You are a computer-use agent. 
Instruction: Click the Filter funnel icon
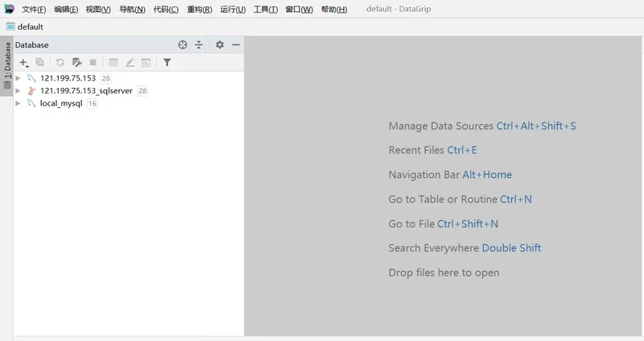[167, 62]
